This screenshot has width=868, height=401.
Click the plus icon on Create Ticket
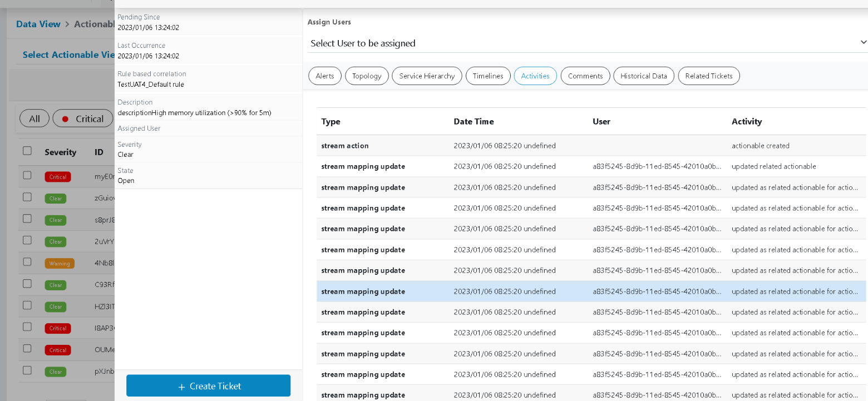(x=181, y=387)
